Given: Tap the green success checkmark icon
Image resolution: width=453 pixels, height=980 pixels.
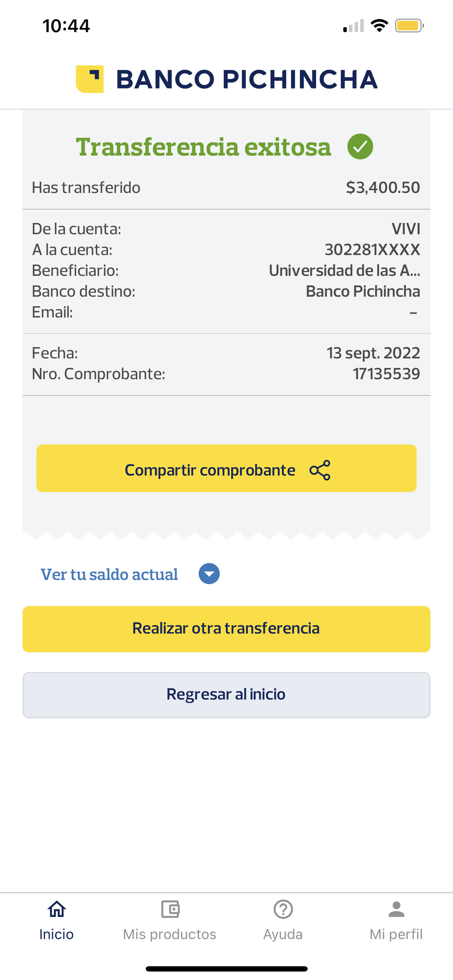Looking at the screenshot, I should [x=360, y=146].
